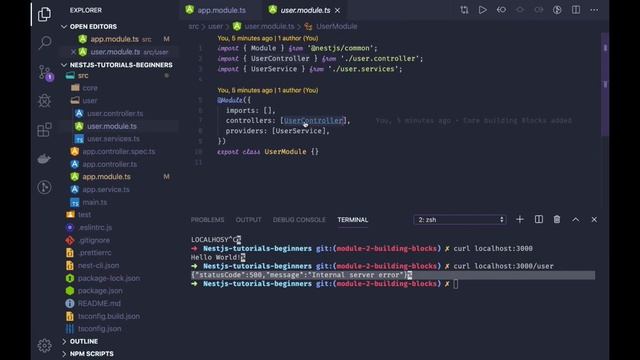
Task: Open the Search view in activity bar
Action: [x=44, y=42]
